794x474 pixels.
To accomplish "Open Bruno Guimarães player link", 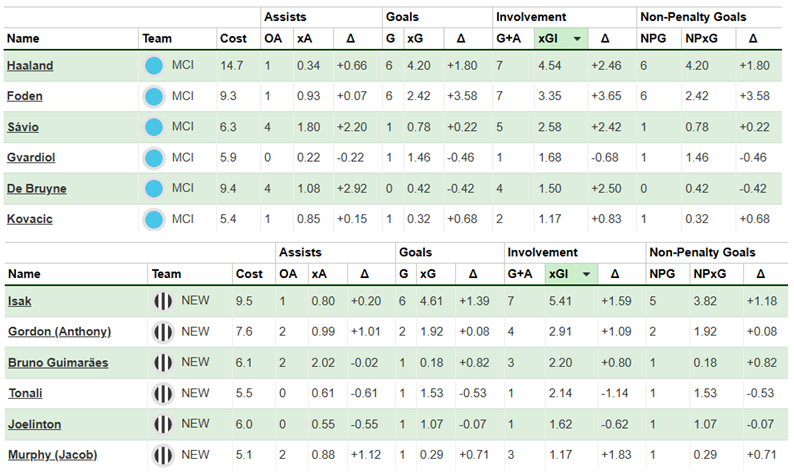I will (x=58, y=363).
